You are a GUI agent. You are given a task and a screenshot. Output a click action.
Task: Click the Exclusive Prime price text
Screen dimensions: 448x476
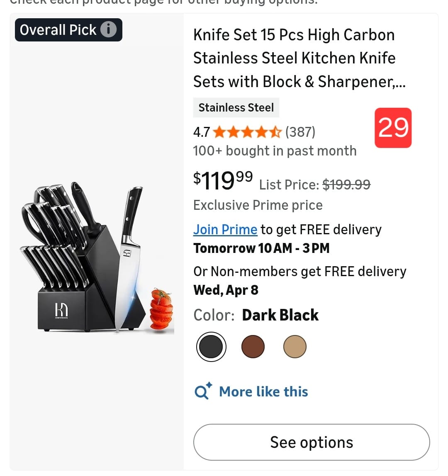coord(258,205)
